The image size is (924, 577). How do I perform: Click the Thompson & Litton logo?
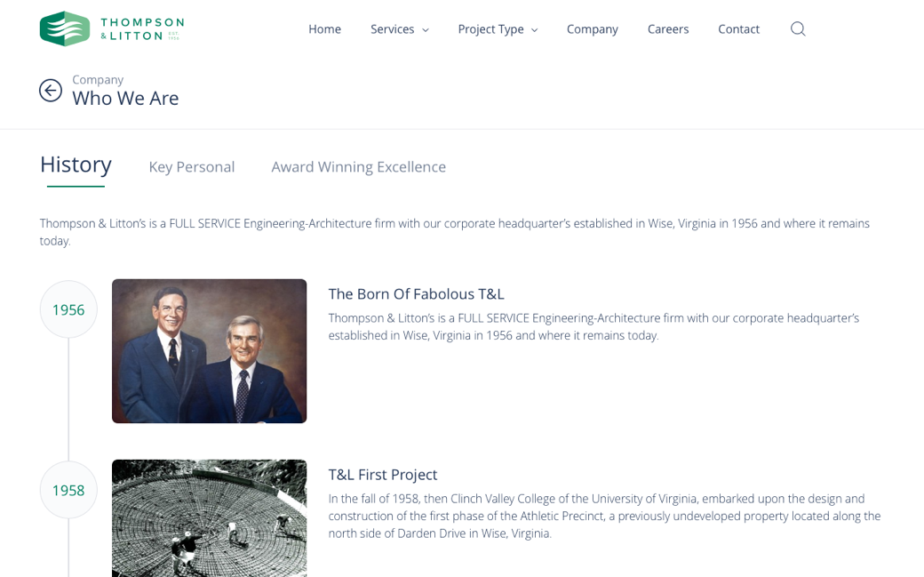point(112,28)
